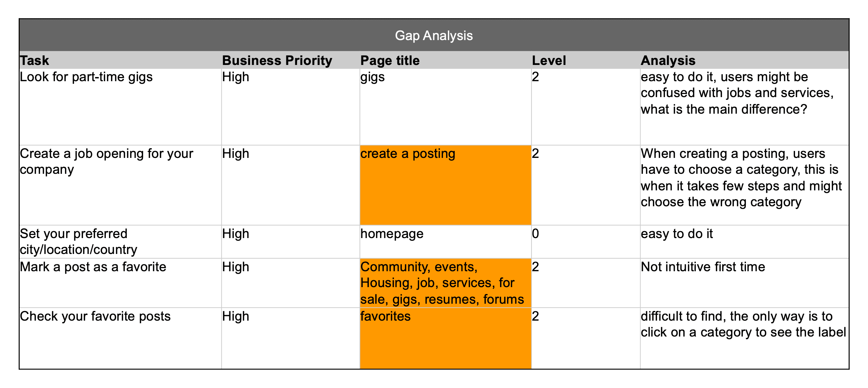Select the "Create a job opening" task cell

106,161
